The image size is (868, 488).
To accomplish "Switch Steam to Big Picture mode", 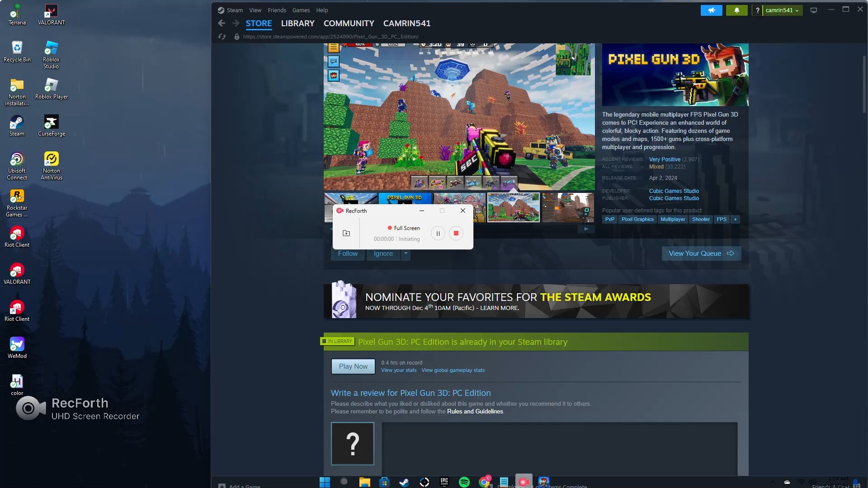I will [814, 10].
